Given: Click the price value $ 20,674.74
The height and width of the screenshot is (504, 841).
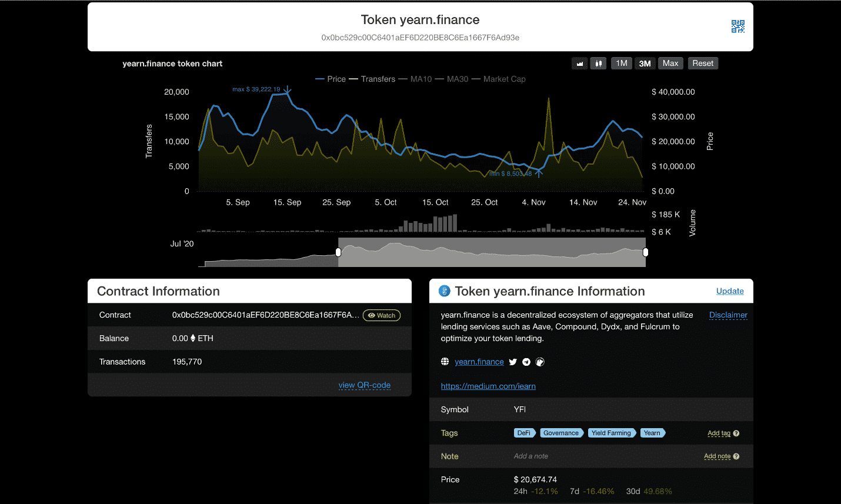Looking at the screenshot, I should click(535, 480).
